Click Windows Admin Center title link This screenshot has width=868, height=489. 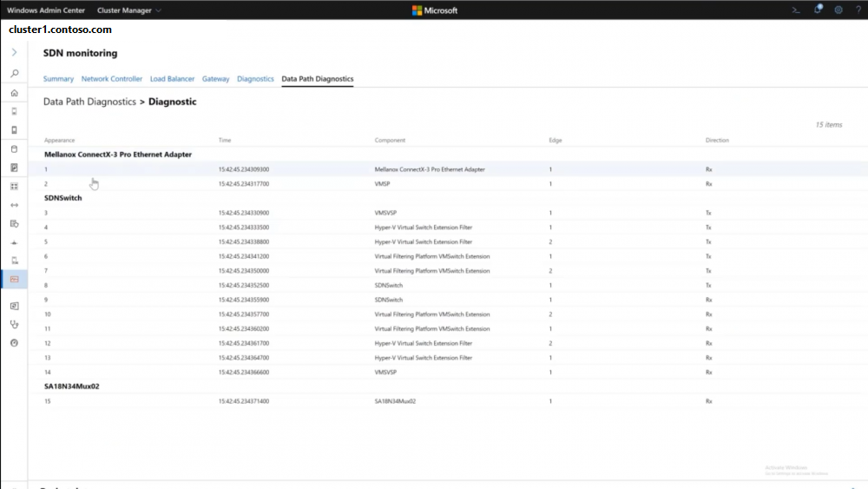tap(46, 10)
